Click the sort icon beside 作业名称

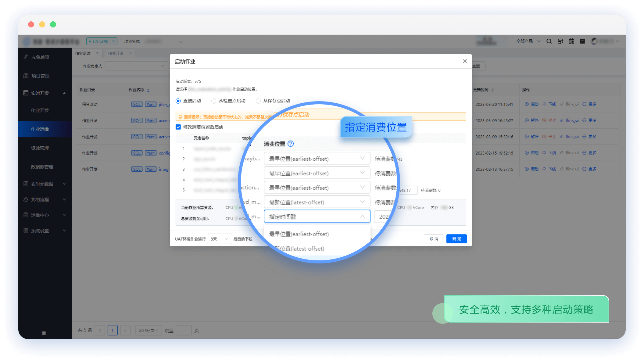tap(148, 90)
